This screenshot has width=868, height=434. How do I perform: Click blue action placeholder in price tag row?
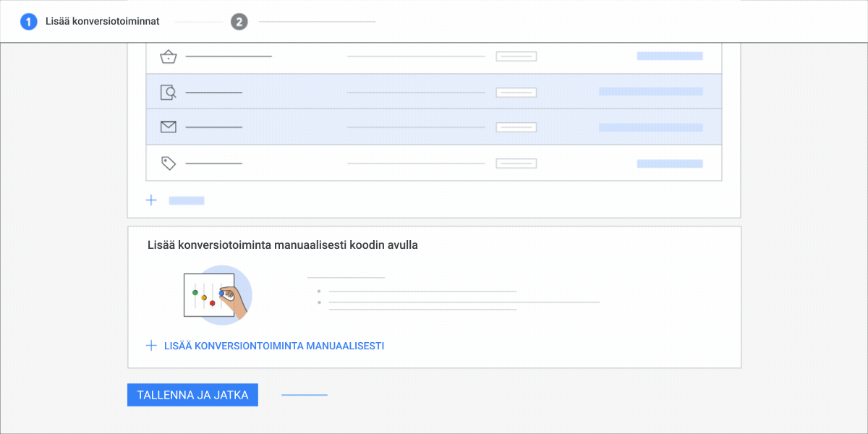[670, 163]
